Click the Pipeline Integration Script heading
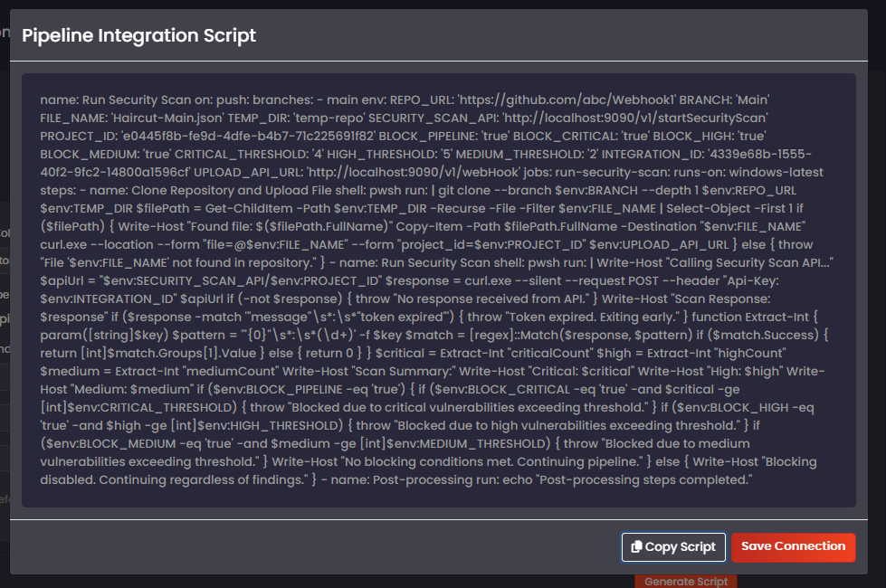 139,35
